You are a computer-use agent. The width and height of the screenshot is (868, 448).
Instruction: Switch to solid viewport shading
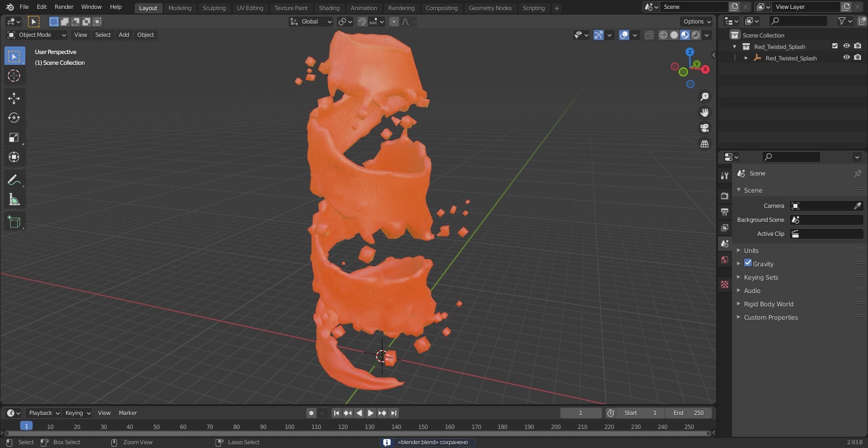pos(674,35)
